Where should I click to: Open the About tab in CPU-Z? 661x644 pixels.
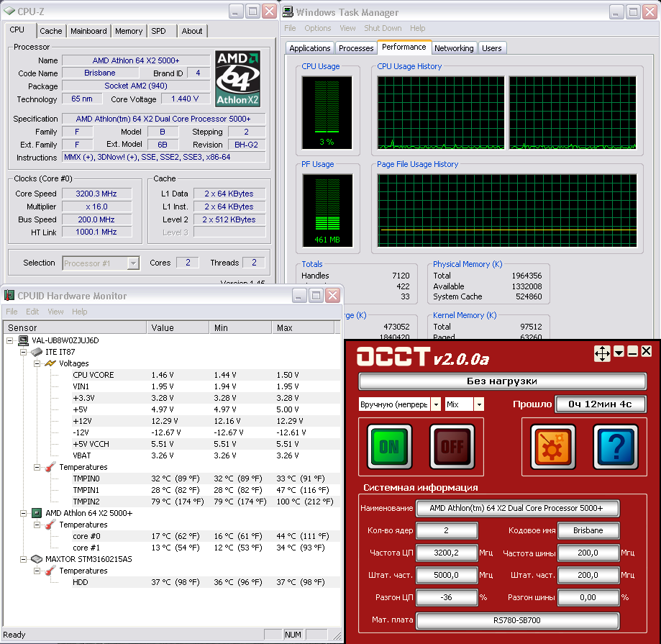192,31
